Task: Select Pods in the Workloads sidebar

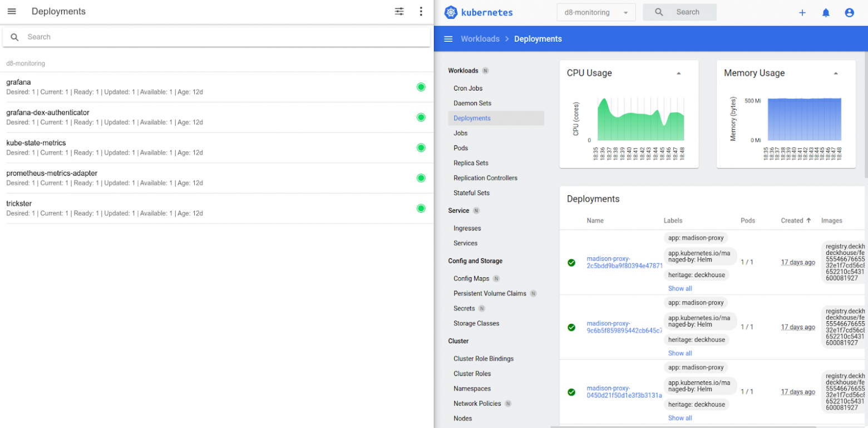Action: point(460,148)
